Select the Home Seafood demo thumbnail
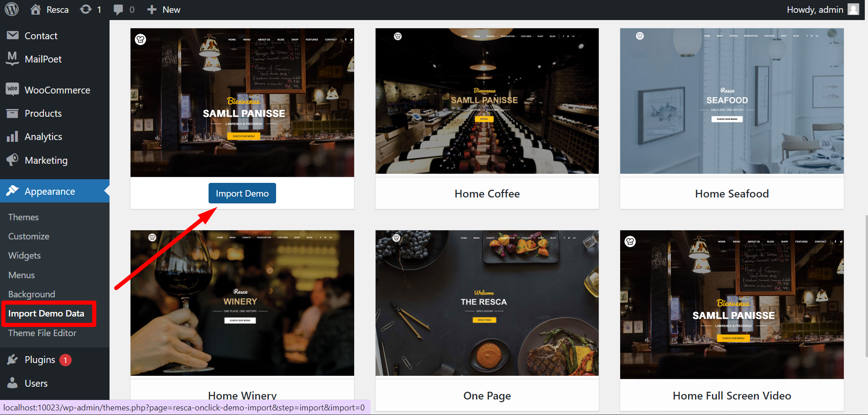The width and height of the screenshot is (868, 415). pyautogui.click(x=732, y=101)
